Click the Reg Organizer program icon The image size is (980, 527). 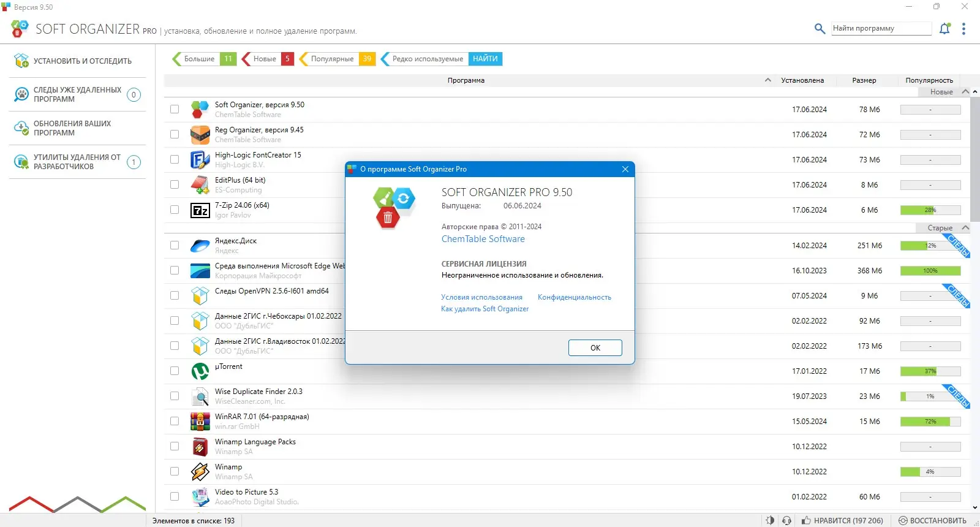pyautogui.click(x=200, y=134)
